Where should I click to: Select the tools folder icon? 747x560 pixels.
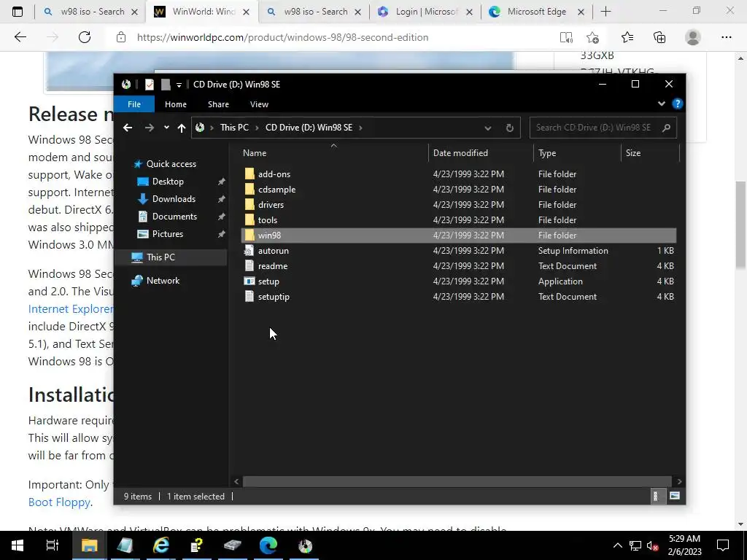tap(249, 219)
